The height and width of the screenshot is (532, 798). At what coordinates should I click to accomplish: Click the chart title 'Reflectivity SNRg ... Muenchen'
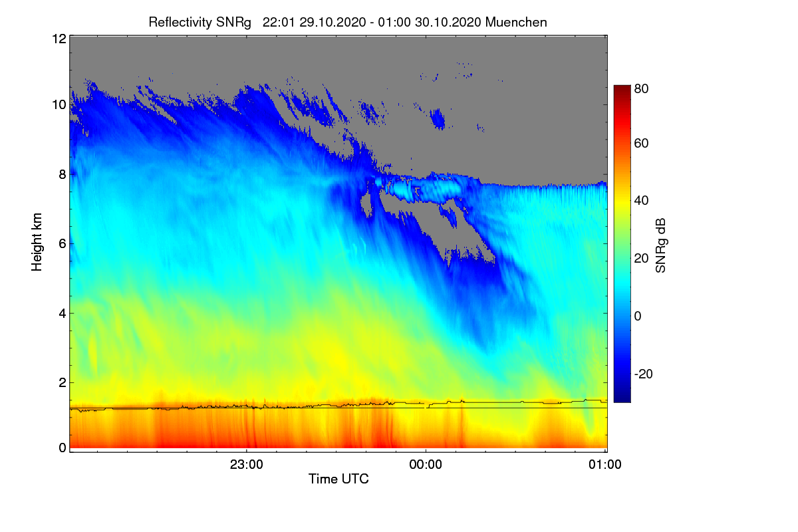tap(348, 22)
